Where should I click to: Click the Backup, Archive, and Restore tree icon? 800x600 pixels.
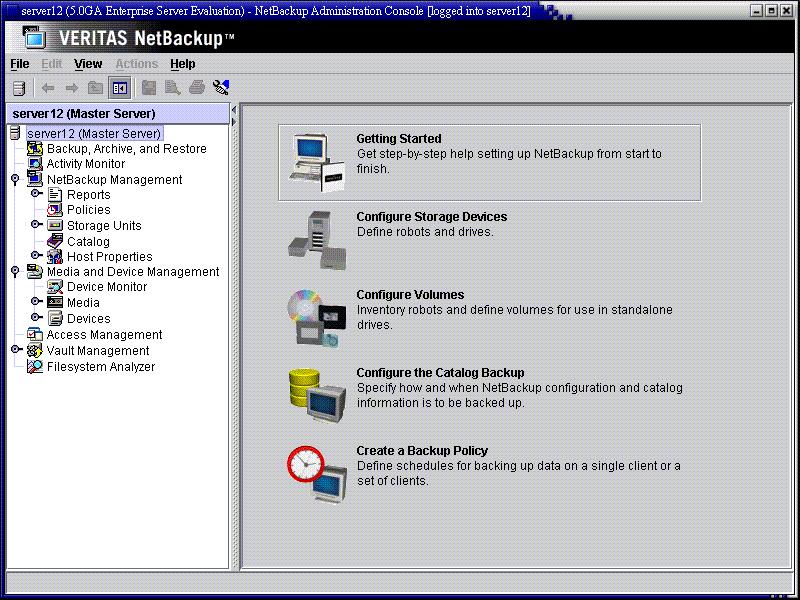tap(35, 148)
